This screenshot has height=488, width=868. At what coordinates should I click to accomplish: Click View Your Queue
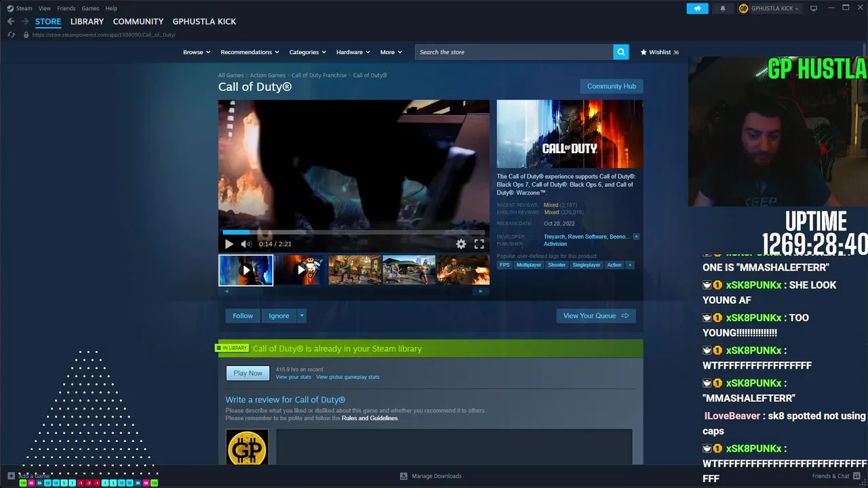[596, 316]
